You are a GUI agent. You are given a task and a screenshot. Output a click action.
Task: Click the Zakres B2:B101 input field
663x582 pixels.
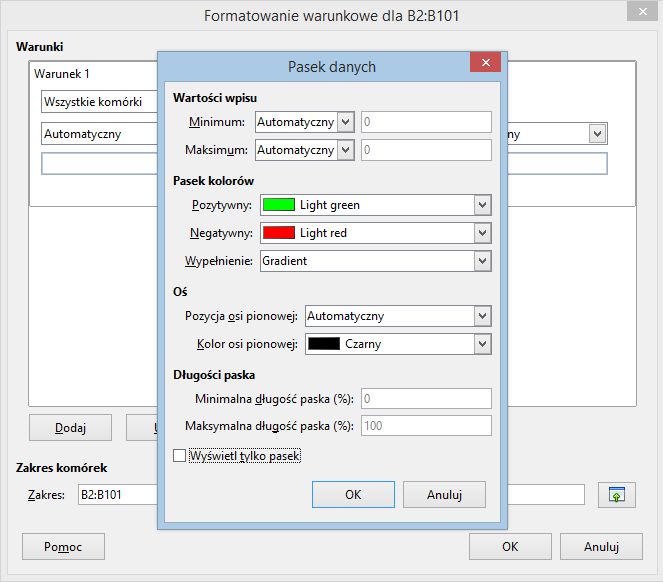coord(115,494)
